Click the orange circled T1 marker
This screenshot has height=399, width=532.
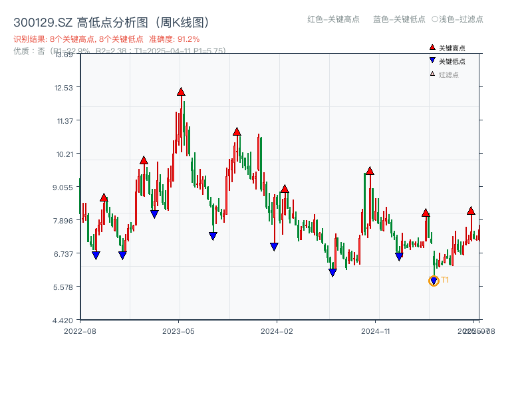pos(433,281)
